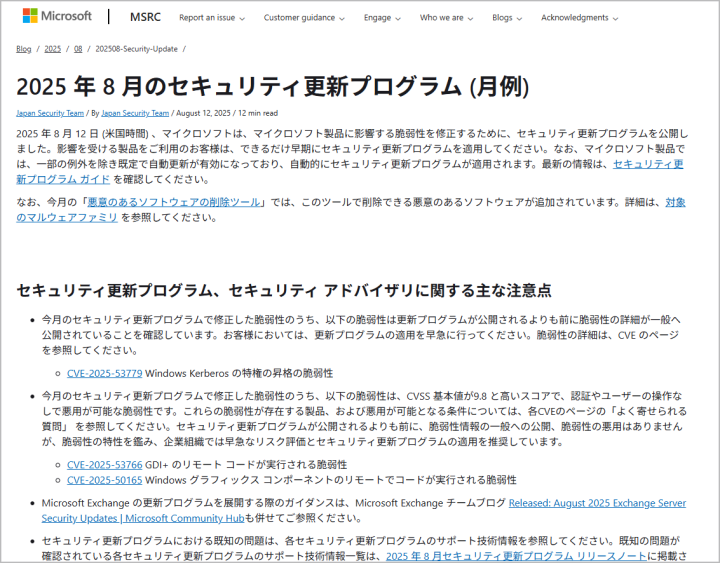Open the CVE-2025-53779 link
720x563 pixels.
point(105,373)
